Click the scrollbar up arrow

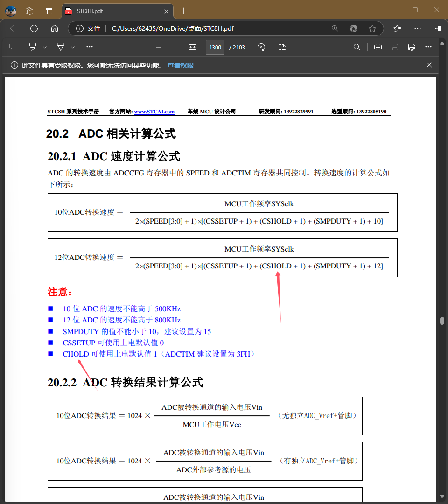442,43
